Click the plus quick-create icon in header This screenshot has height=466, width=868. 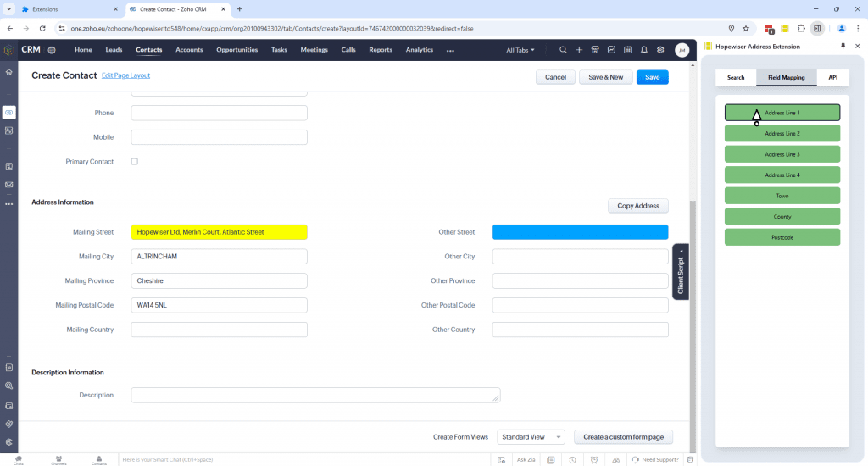click(x=579, y=50)
